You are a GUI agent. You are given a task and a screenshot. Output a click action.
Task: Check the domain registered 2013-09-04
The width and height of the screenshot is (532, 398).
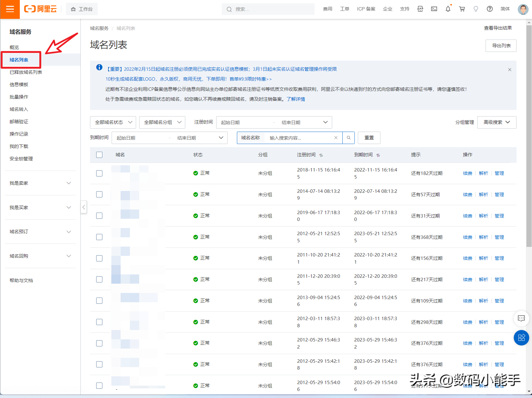(99, 301)
